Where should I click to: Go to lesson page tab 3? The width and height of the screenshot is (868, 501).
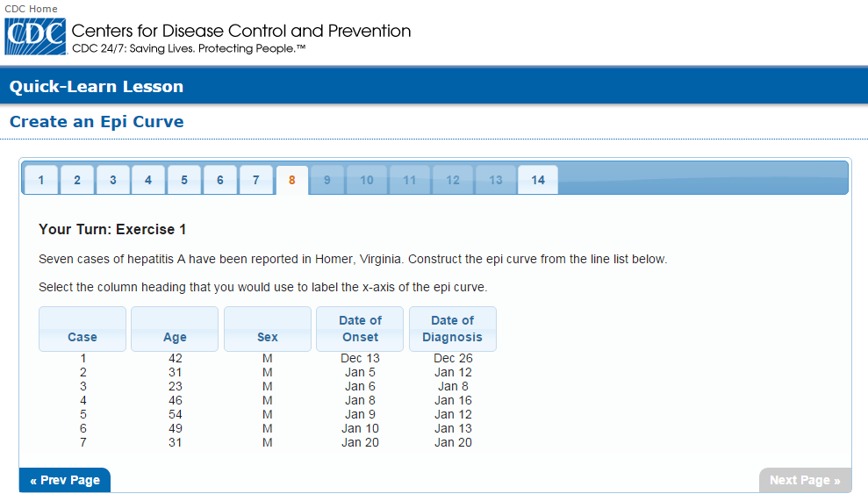click(113, 180)
